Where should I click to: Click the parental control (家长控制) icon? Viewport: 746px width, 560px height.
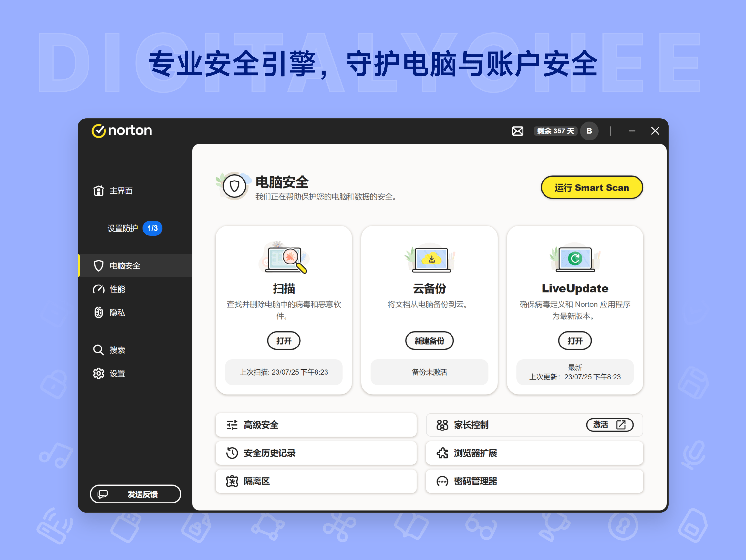pos(442,425)
